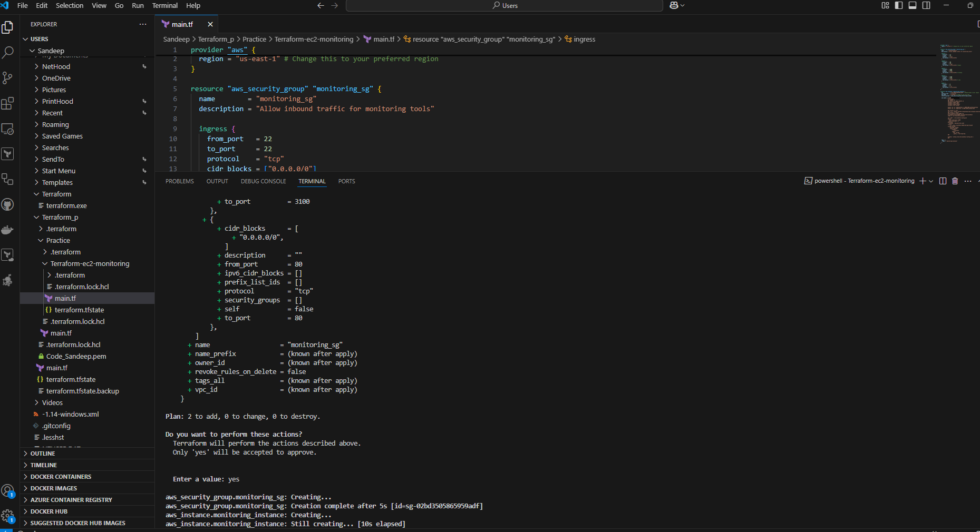Image resolution: width=980 pixels, height=532 pixels.
Task: Kill the terminal with trash icon
Action: coord(955,181)
